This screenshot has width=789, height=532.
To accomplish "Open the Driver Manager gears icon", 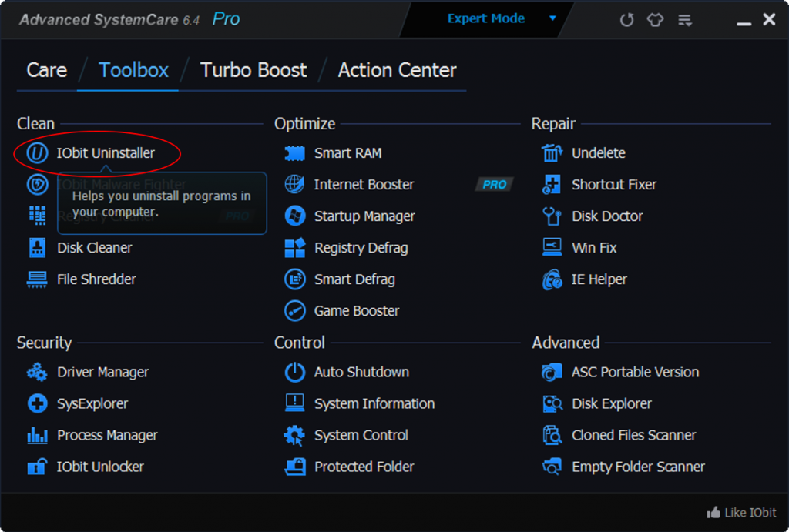I will pyautogui.click(x=37, y=373).
